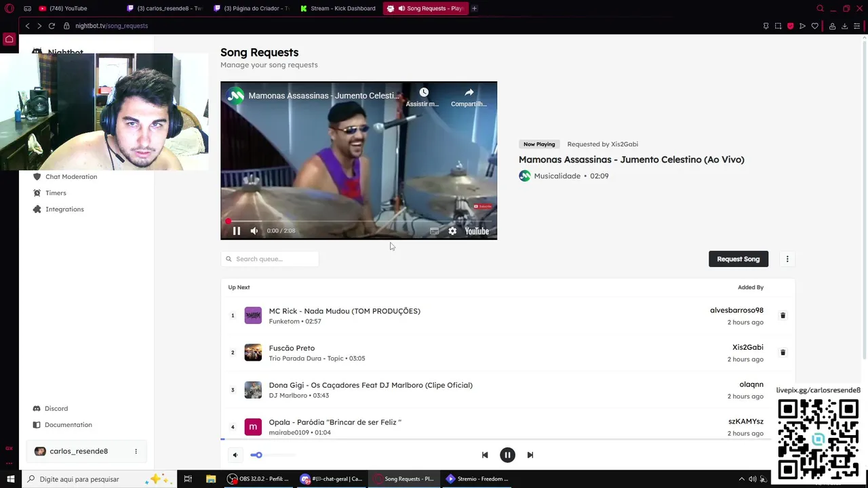The height and width of the screenshot is (488, 868).
Task: Click the Request Song button
Action: click(x=738, y=259)
